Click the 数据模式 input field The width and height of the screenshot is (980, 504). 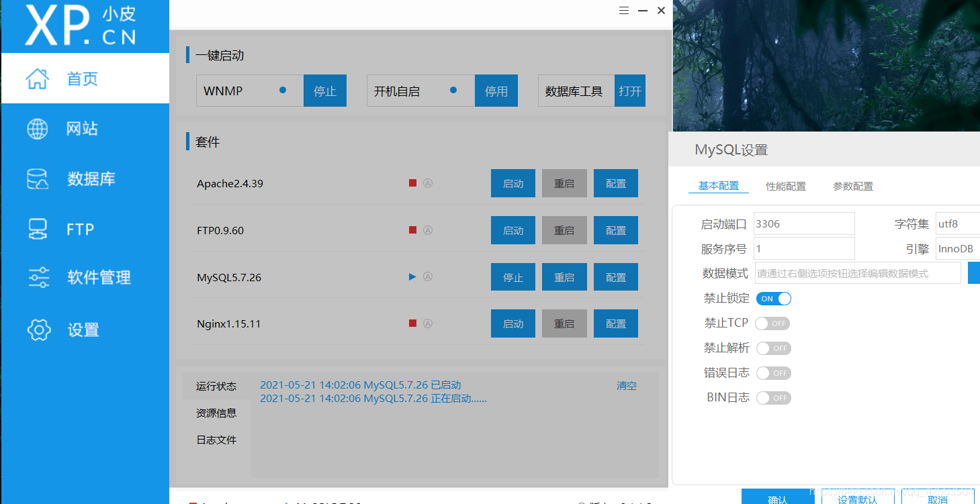[x=858, y=273]
